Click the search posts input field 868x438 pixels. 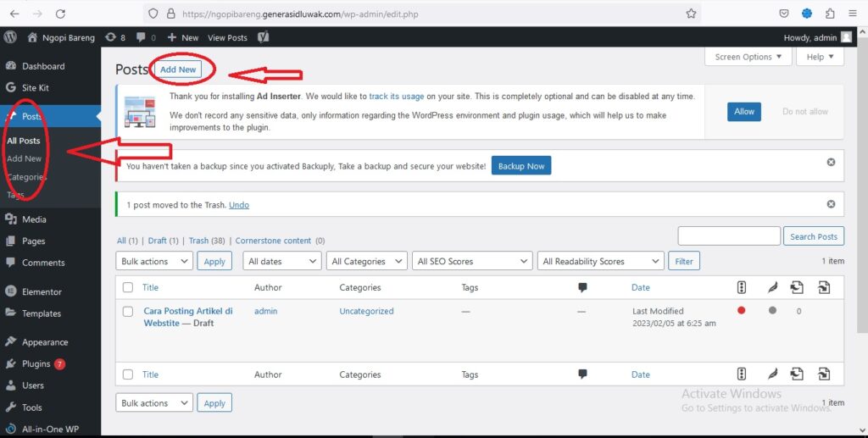coord(729,236)
